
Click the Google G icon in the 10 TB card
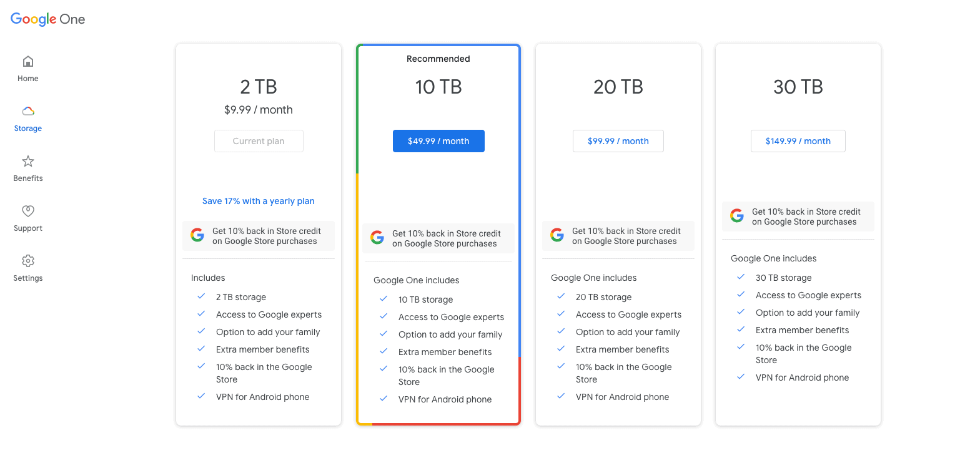click(377, 238)
